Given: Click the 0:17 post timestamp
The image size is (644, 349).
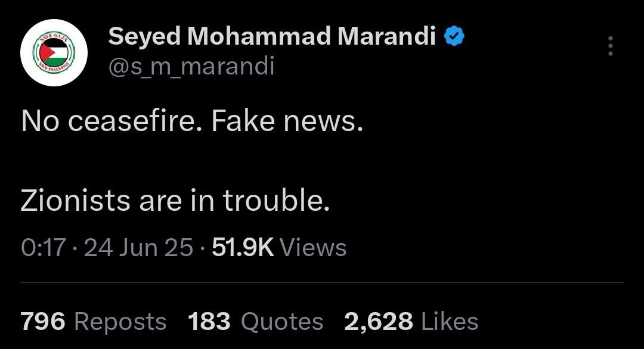Looking at the screenshot, I should [x=42, y=248].
